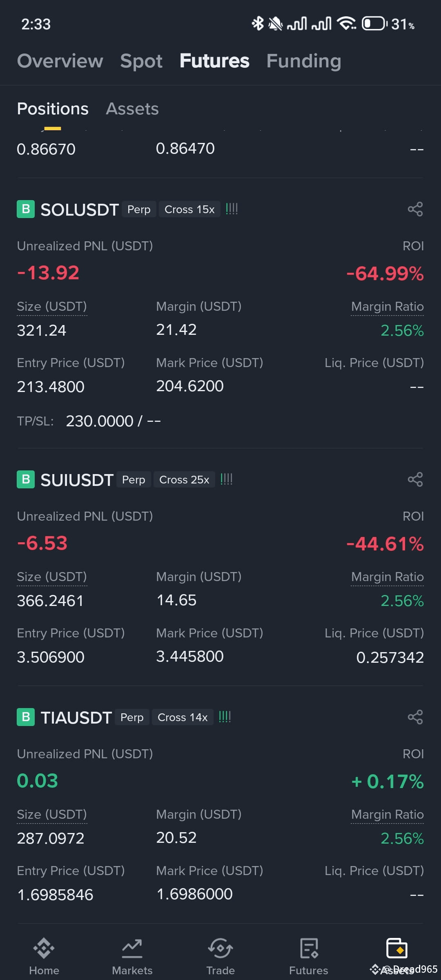Share the SOLUSDT position
The width and height of the screenshot is (441, 980).
pos(415,209)
